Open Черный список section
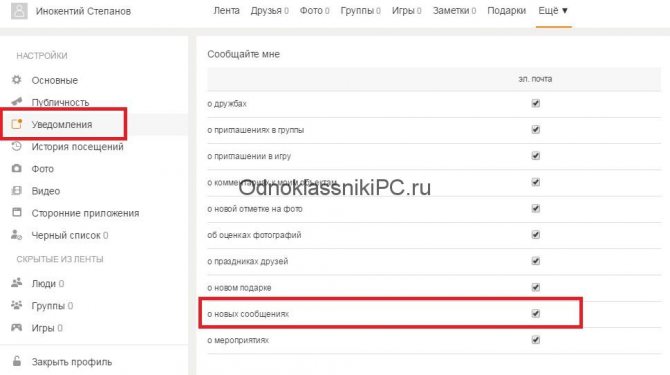The width and height of the screenshot is (670, 375). point(70,235)
